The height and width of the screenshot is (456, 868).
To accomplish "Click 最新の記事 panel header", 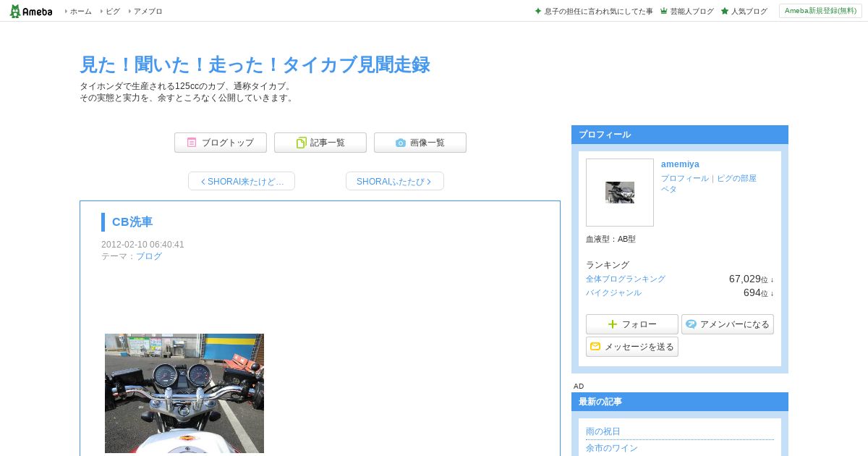I will point(680,402).
